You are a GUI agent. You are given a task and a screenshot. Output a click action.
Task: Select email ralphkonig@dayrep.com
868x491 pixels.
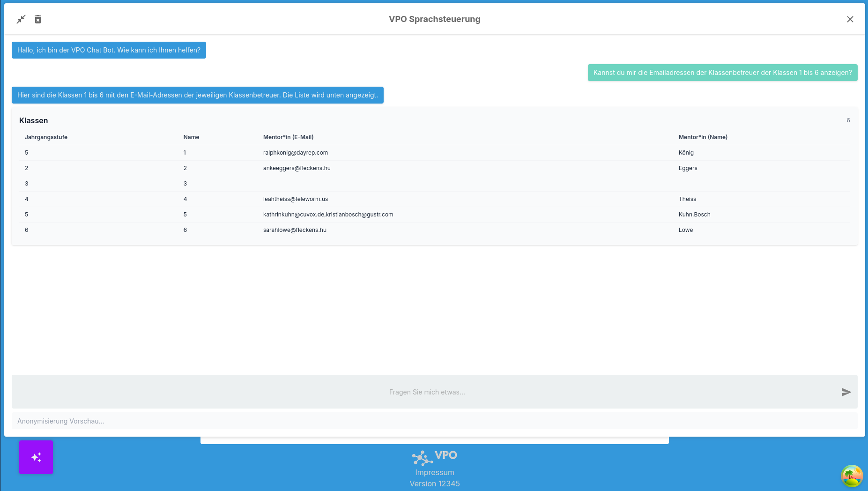295,153
